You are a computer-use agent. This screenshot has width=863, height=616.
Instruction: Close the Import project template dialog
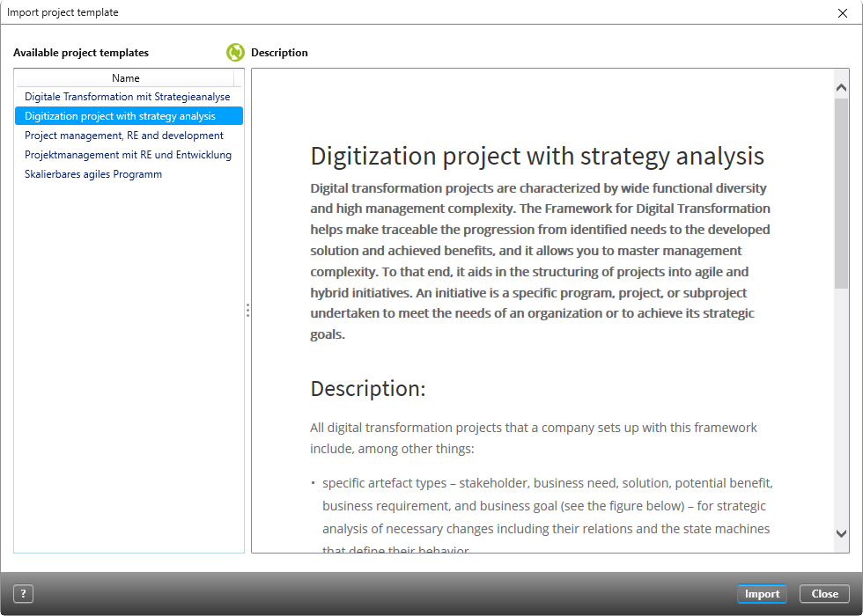843,12
